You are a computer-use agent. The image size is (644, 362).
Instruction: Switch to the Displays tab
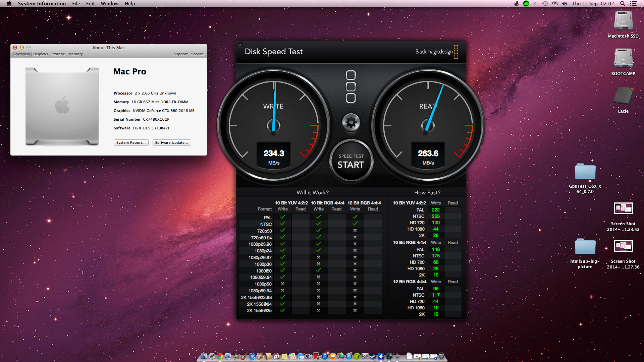point(41,54)
